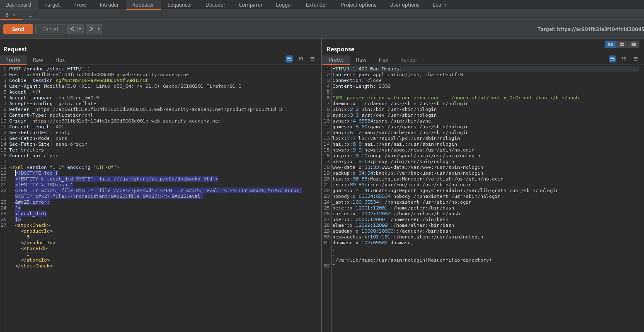Click the Response panel heading
The height and width of the screenshot is (332, 644).
pyautogui.click(x=340, y=49)
